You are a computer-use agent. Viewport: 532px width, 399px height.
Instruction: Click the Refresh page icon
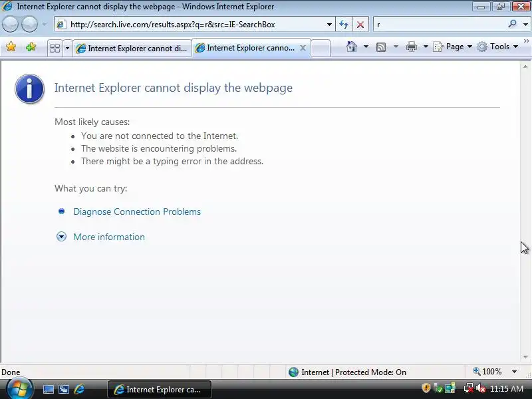(x=344, y=25)
